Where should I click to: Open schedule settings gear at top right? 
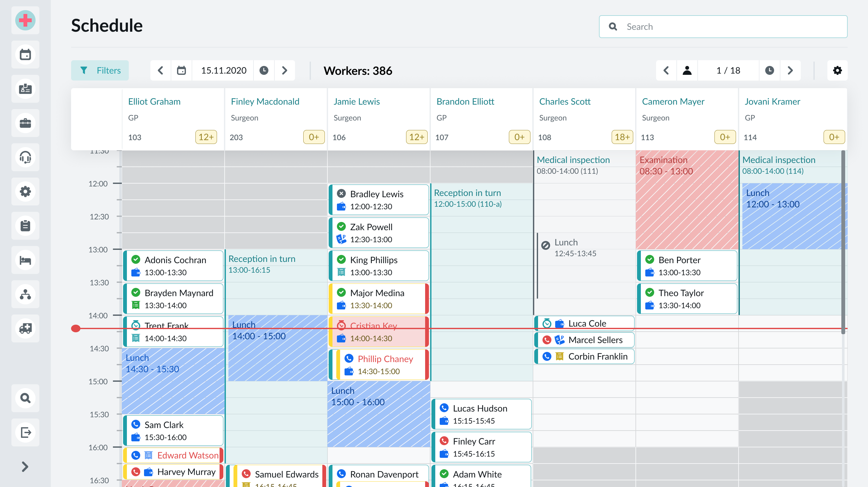click(837, 70)
